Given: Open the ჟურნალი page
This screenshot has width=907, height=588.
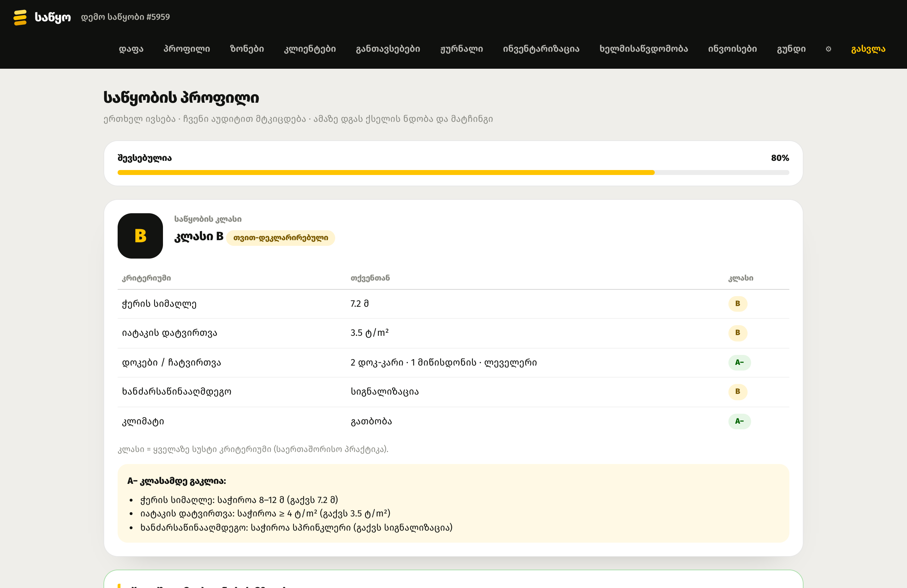Looking at the screenshot, I should (x=462, y=49).
